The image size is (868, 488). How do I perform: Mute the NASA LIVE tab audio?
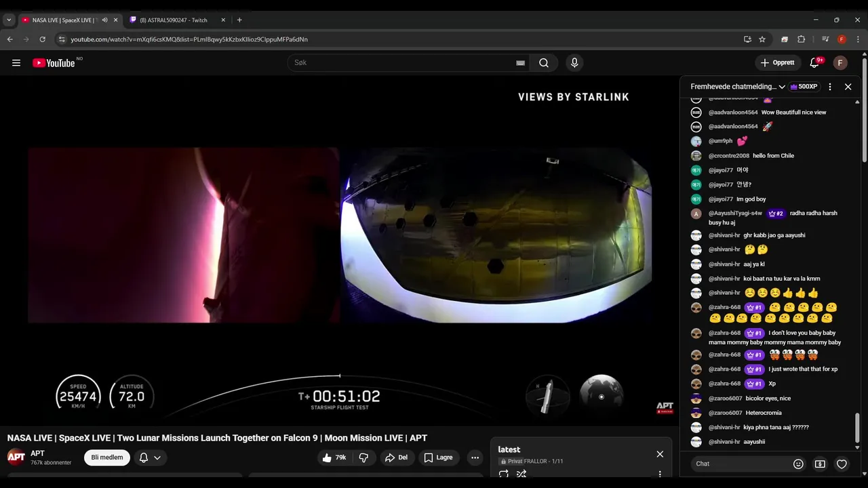click(x=104, y=20)
